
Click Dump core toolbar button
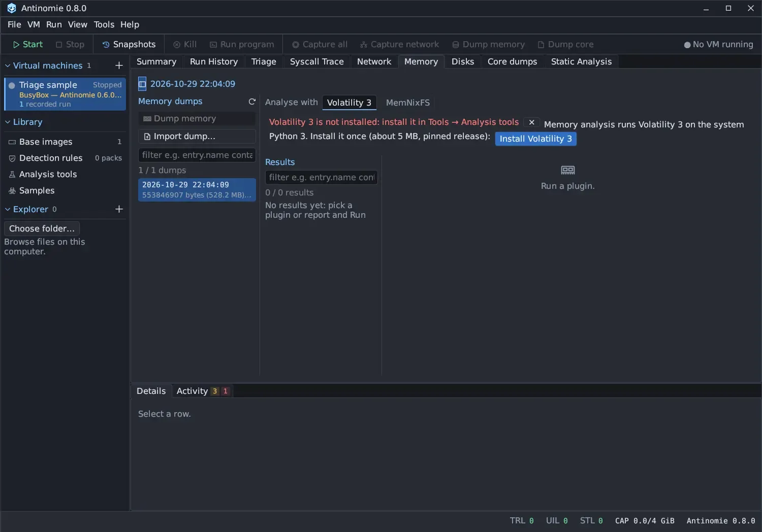565,44
